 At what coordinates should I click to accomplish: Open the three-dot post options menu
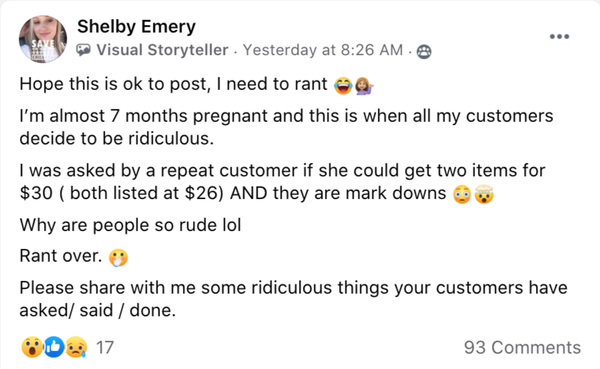pyautogui.click(x=559, y=37)
